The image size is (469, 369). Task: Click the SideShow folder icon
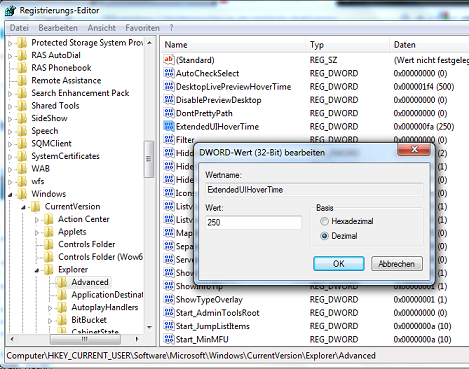pos(22,118)
